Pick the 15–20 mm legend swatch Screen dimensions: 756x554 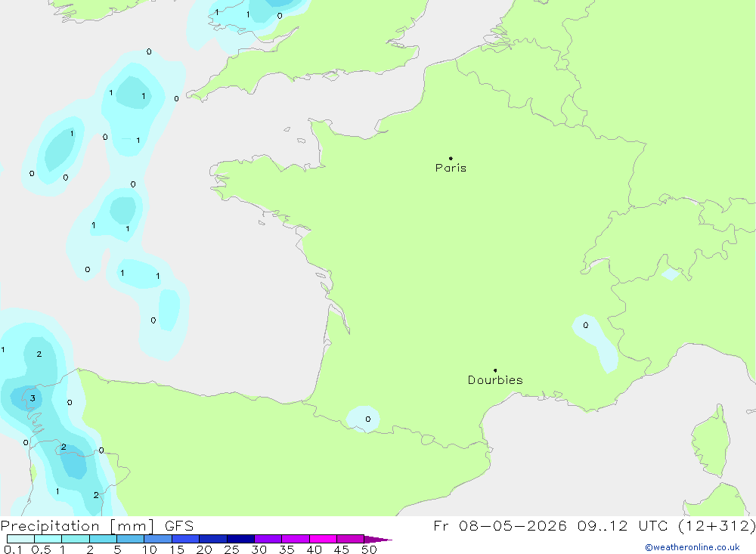(x=186, y=539)
